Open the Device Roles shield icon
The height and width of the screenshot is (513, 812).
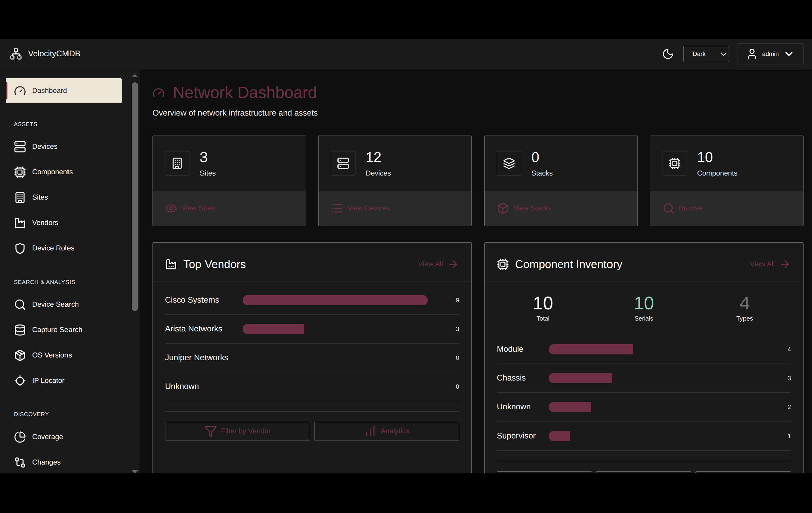(x=20, y=248)
